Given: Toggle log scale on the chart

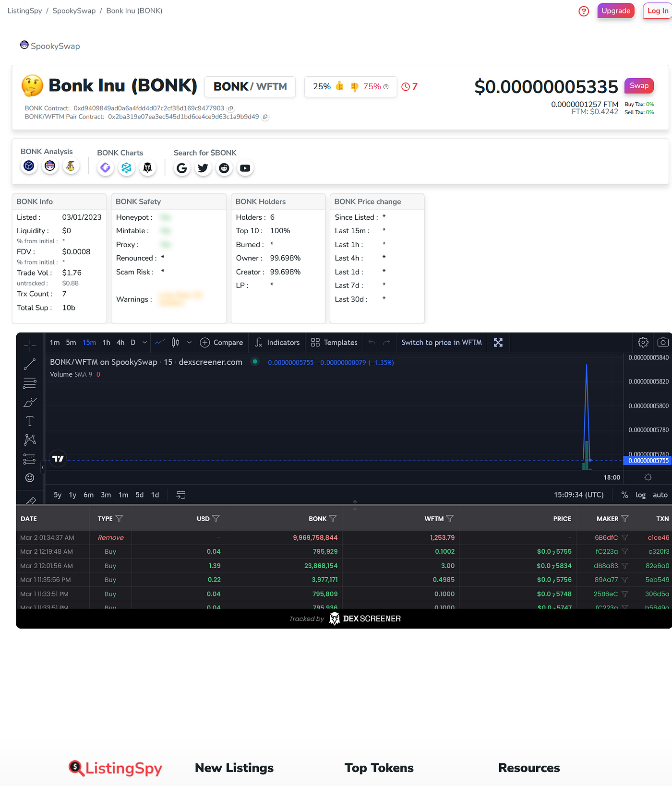Looking at the screenshot, I should click(641, 495).
